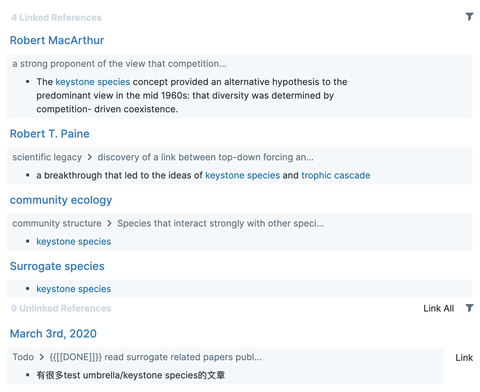
Task: Click the scientific legacy breadcrumb
Action: point(47,157)
